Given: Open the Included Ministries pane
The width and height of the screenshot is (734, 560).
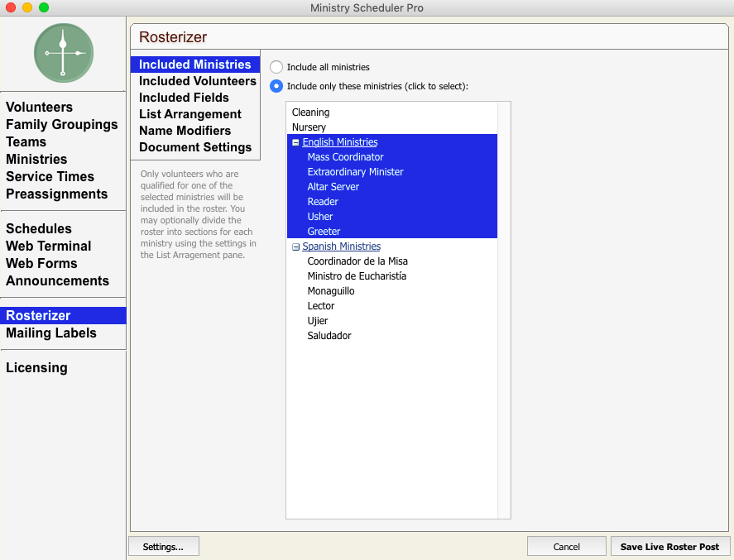Looking at the screenshot, I should (195, 64).
